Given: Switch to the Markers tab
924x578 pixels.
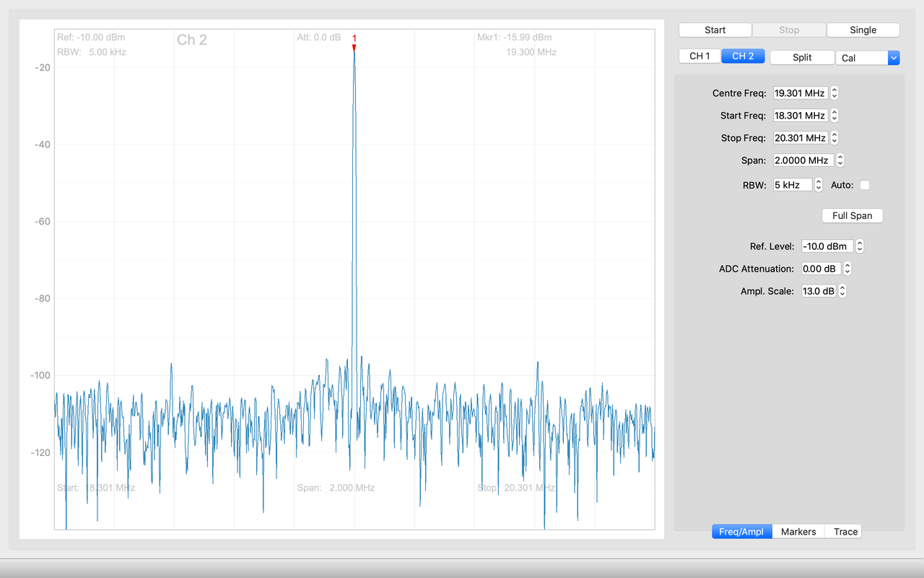Looking at the screenshot, I should click(x=798, y=531).
